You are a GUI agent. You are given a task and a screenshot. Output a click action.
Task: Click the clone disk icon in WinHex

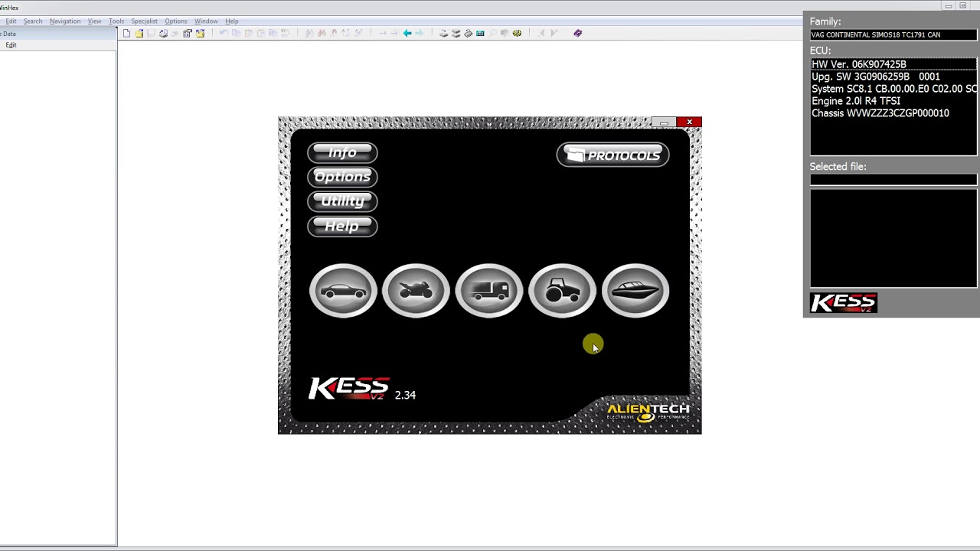coord(456,33)
